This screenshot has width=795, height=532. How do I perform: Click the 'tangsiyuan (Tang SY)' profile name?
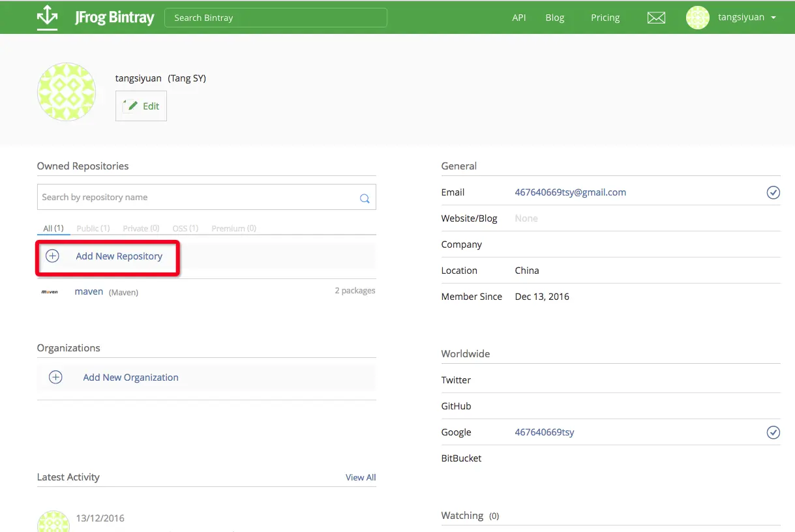point(160,78)
